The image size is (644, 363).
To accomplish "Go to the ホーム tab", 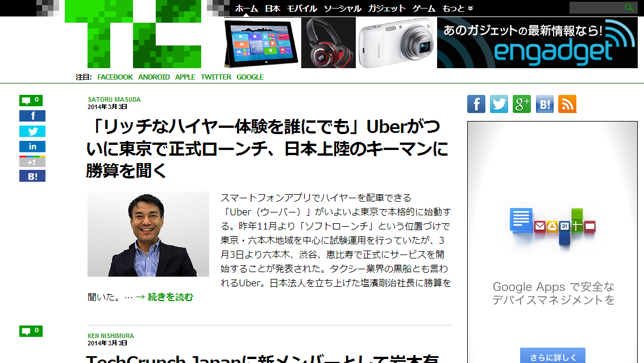I will 247,8.
